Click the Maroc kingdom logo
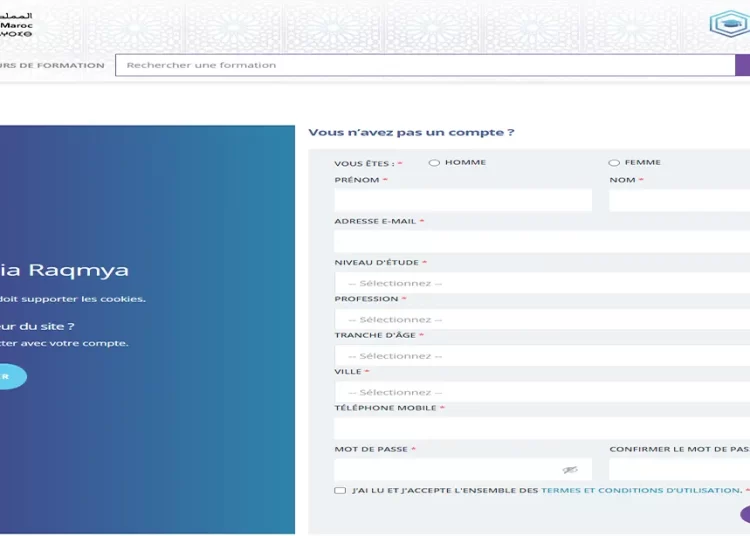Viewport: 750px width, 536px height. (16, 25)
